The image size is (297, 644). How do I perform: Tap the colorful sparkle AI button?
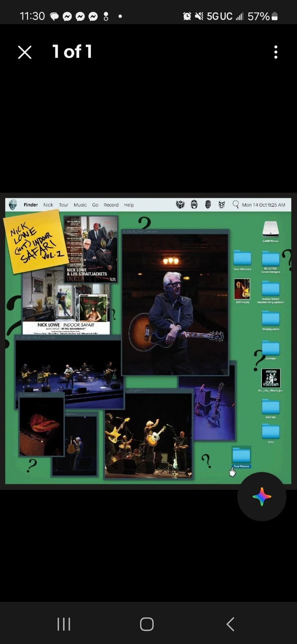262,496
